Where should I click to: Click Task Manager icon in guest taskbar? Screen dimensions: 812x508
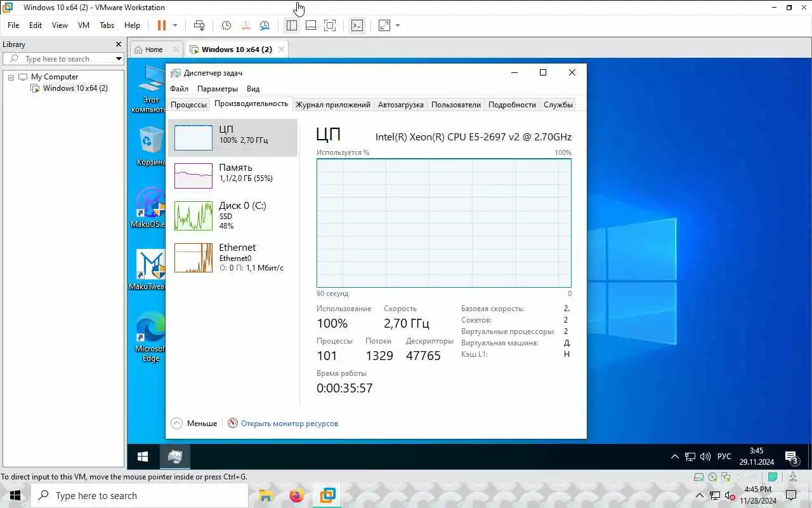coord(175,457)
